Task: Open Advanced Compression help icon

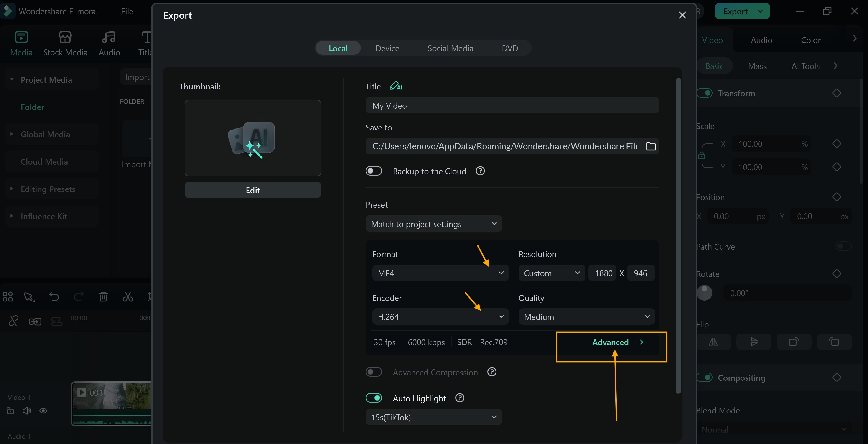Action: pos(492,372)
